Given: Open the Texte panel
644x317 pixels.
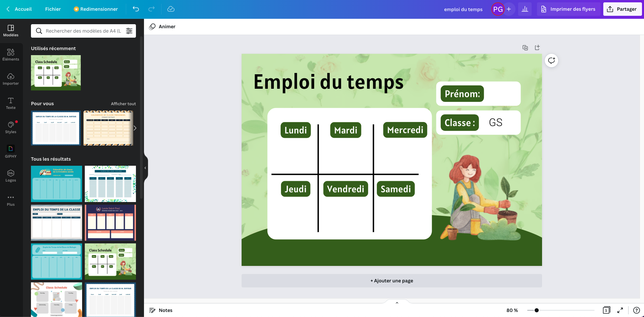Looking at the screenshot, I should (11, 103).
